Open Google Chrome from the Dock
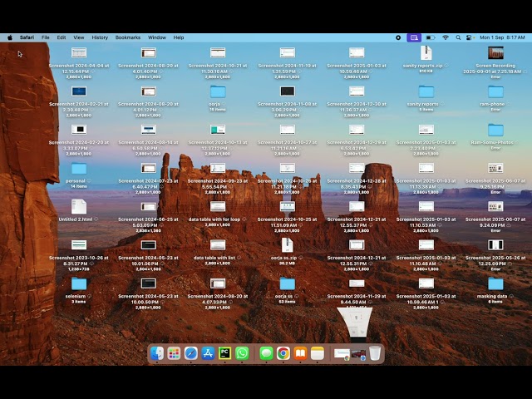This screenshot has width=532, height=399. coord(283,353)
